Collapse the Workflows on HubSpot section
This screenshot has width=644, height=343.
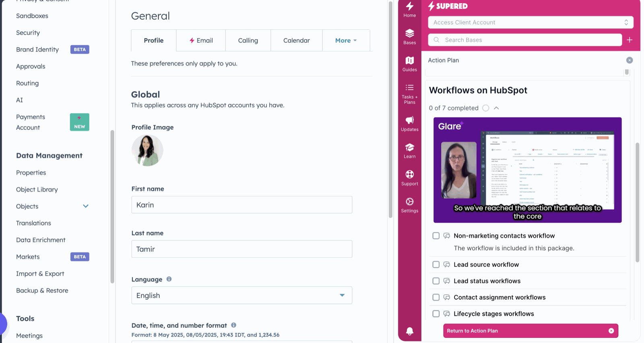tap(496, 108)
